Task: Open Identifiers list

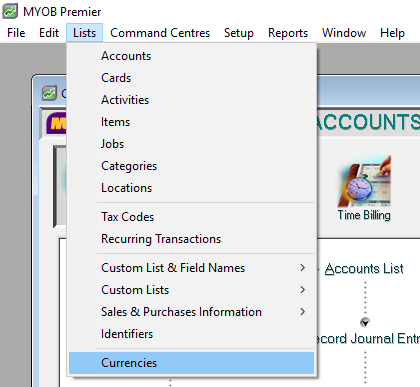Action: pos(191,334)
